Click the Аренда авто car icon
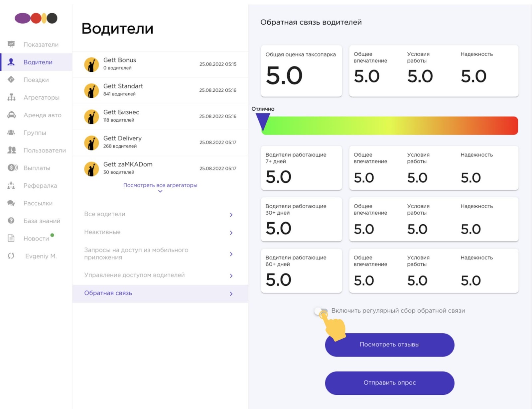The width and height of the screenshot is (532, 409). pos(12,115)
